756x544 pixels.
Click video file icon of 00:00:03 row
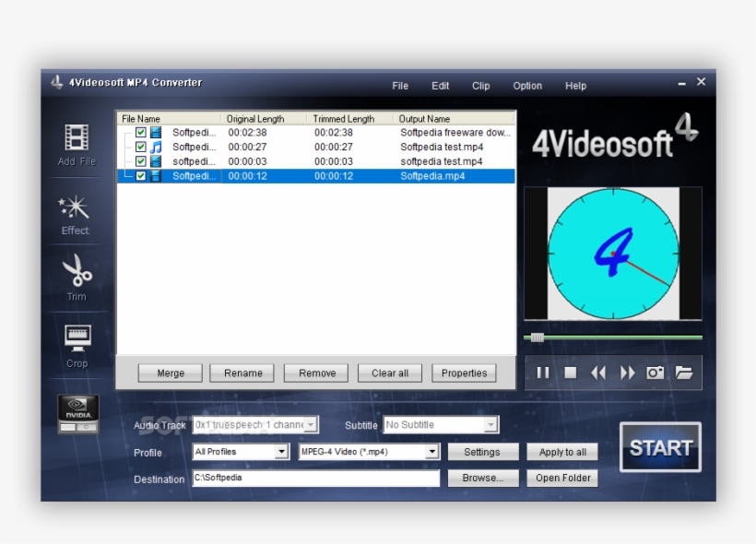click(x=155, y=161)
